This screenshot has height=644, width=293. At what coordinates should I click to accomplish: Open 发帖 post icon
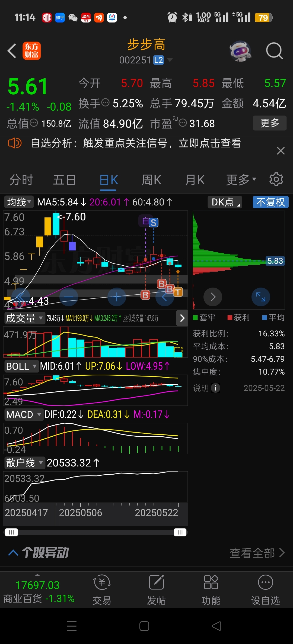(157, 589)
